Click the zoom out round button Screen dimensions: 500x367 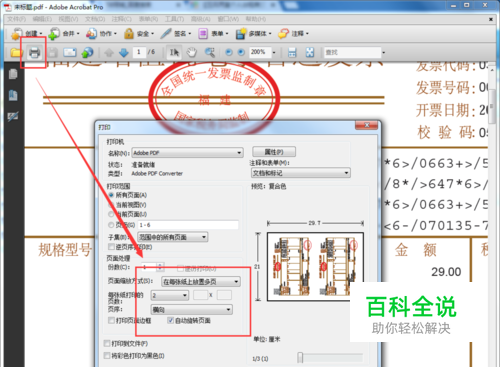(229, 52)
